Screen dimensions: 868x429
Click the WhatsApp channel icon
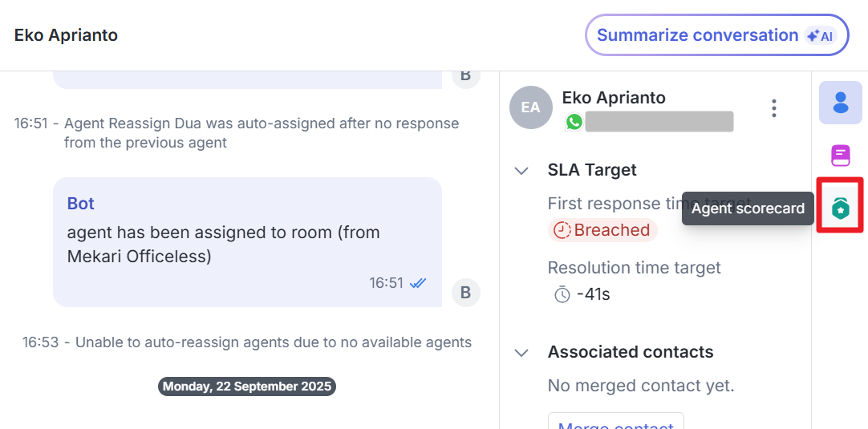click(x=574, y=122)
